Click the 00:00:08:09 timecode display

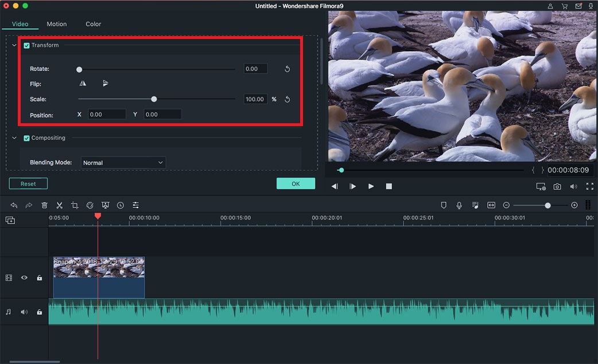568,170
